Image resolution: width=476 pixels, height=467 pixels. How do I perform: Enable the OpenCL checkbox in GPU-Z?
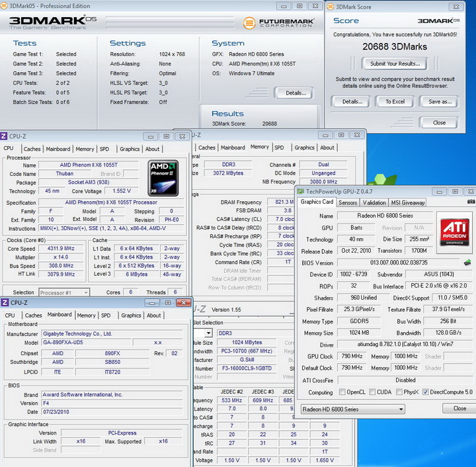342,392
